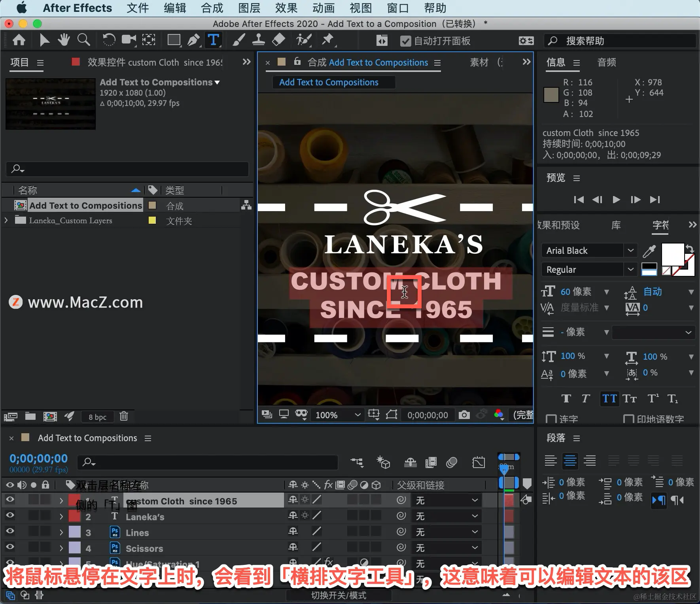Pick the Zoom magnifier tool
Viewport: 700px width, 604px height.
83,40
